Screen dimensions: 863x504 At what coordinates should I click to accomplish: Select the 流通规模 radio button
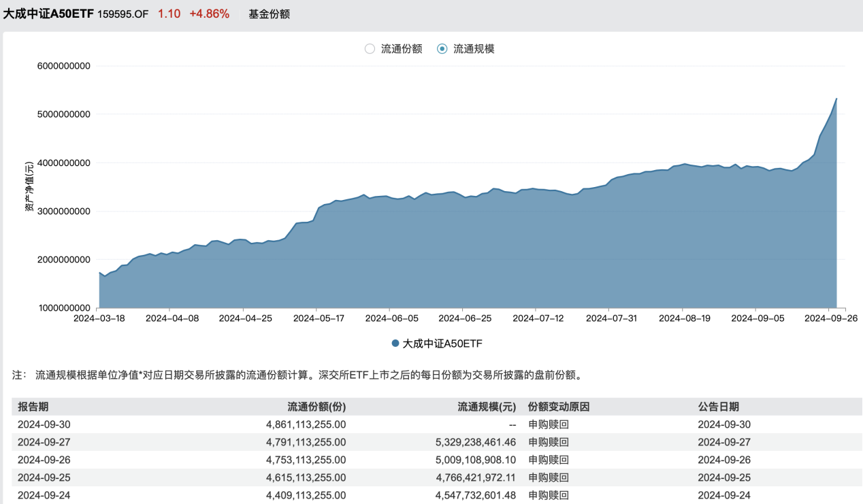[442, 49]
